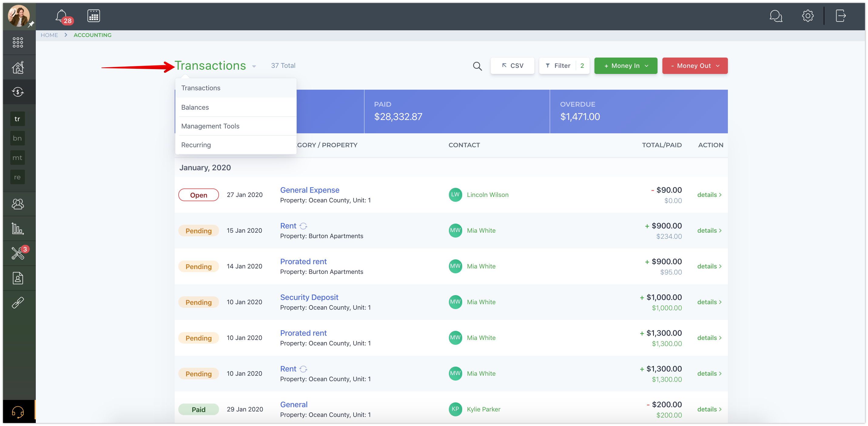Go to HOME breadcrumb
Screen dimensions: 868x426
49,35
